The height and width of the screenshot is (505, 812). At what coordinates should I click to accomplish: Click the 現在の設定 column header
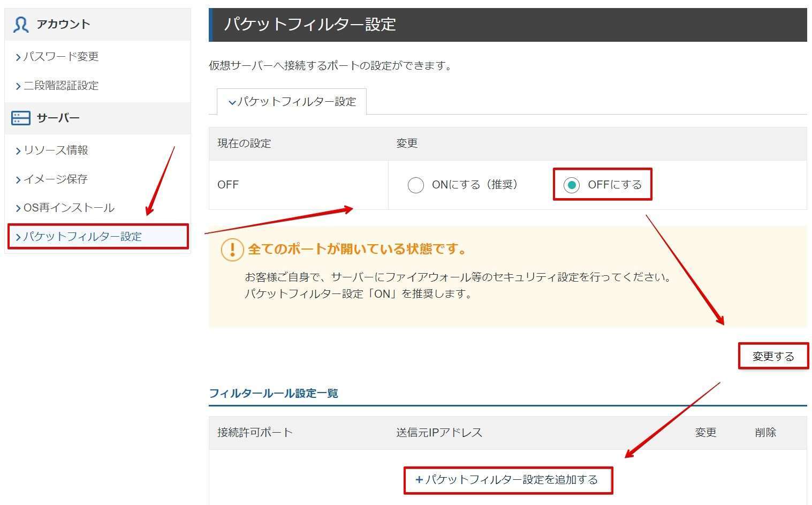pyautogui.click(x=244, y=144)
